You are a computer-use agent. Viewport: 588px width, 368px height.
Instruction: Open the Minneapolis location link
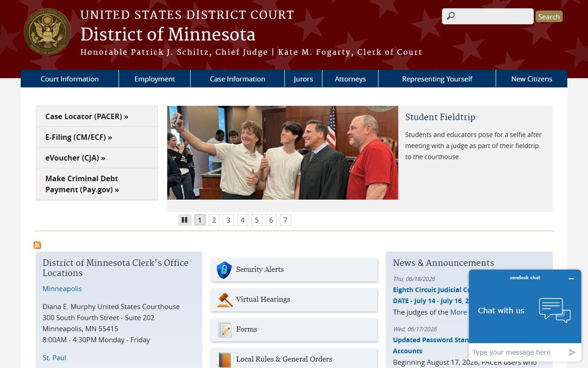click(62, 289)
